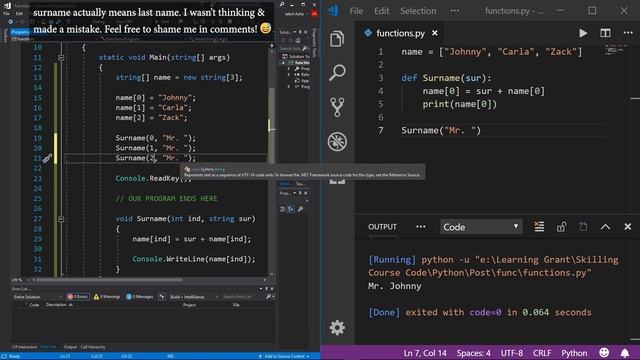
Task: Open the Source Control view in VS Code
Action: point(337,107)
